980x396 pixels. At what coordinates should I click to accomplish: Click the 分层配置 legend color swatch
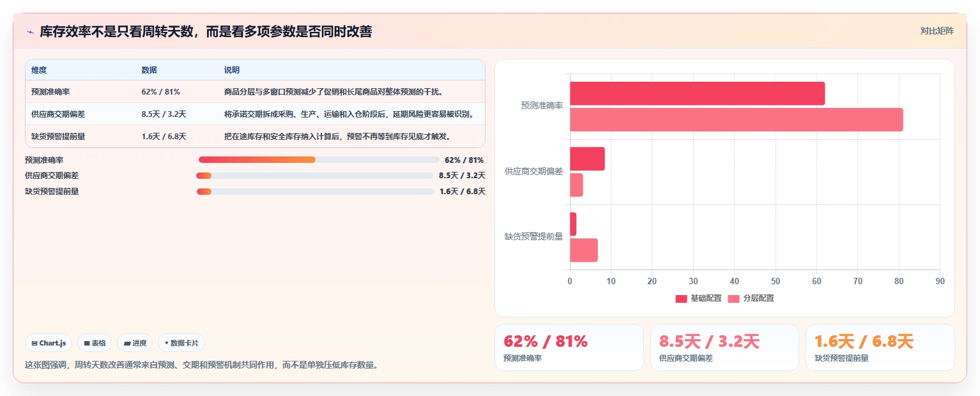coord(733,299)
